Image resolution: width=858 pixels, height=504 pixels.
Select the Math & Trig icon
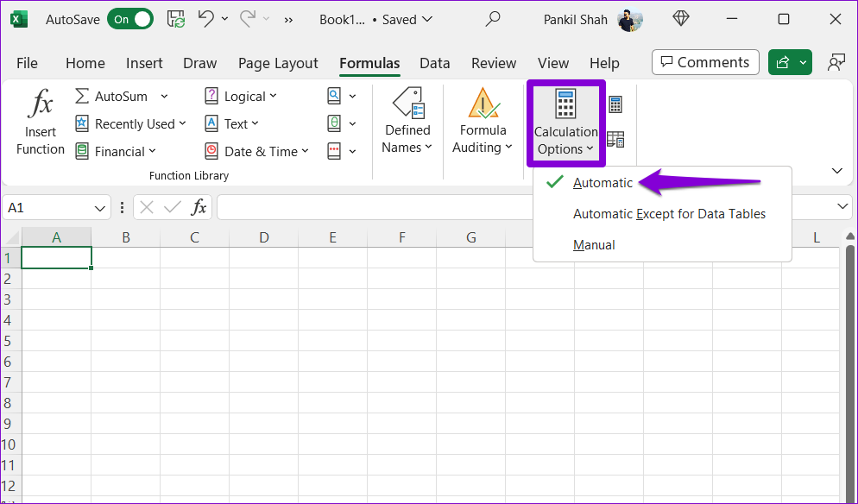point(332,123)
